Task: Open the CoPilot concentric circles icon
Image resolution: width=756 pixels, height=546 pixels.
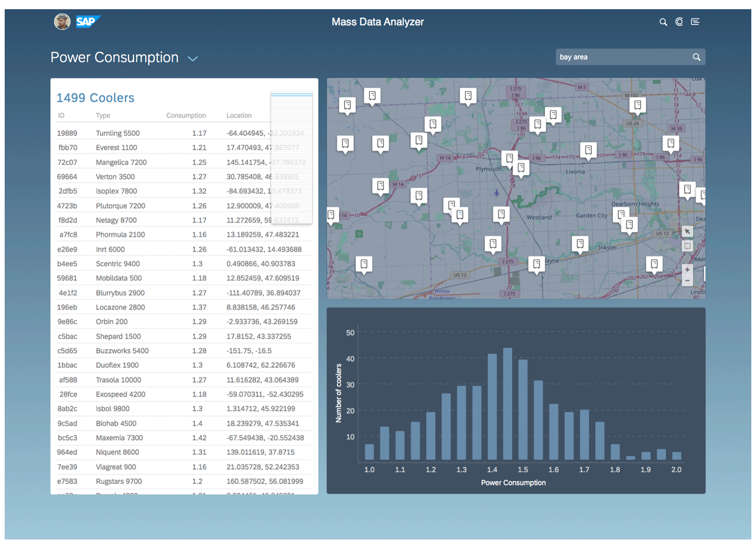Action: pos(679,22)
